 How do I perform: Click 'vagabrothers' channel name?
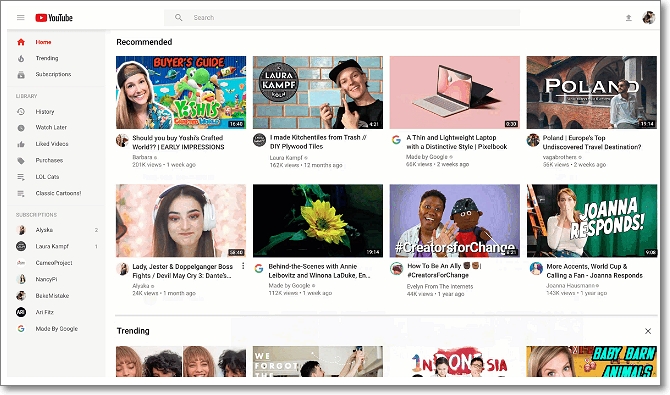[x=560, y=157]
